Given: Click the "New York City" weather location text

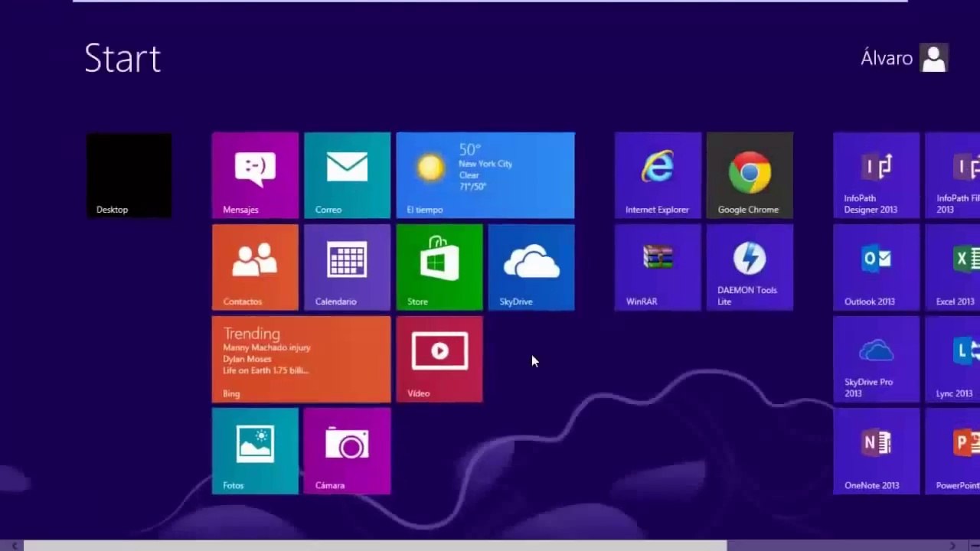Looking at the screenshot, I should [x=485, y=164].
